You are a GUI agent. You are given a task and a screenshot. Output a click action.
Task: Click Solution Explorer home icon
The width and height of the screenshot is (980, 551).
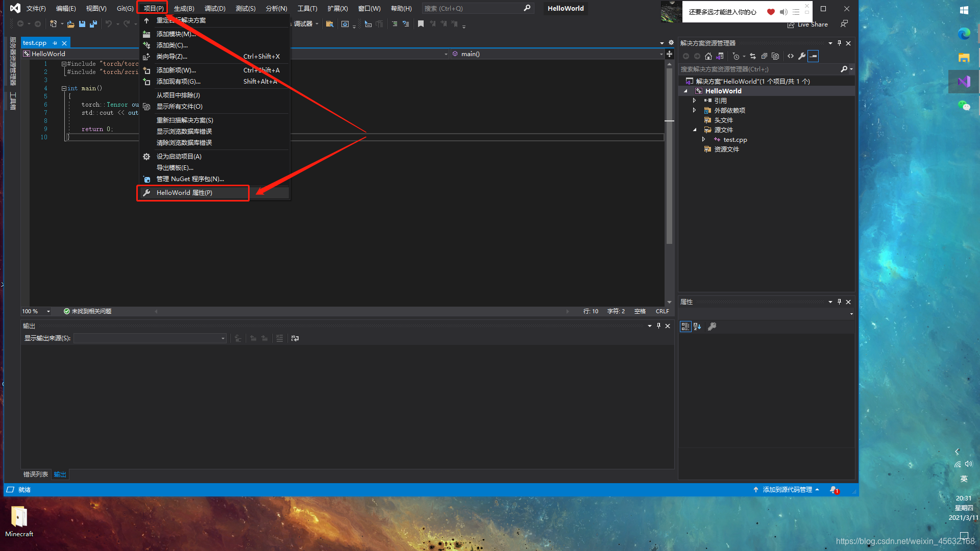click(708, 56)
